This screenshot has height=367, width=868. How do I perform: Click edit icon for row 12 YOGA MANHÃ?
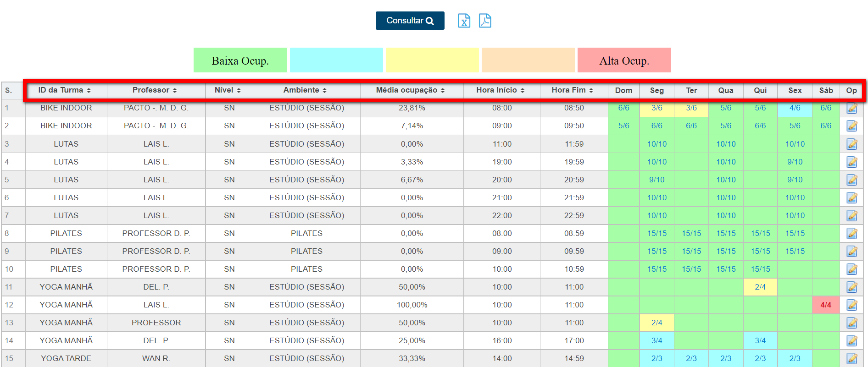coord(851,305)
